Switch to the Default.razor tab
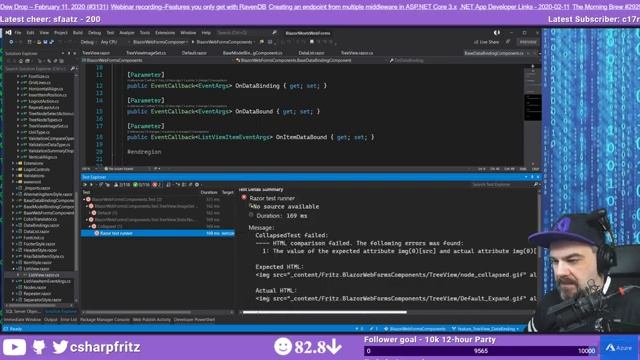The width and height of the screenshot is (640, 360). 194,53
